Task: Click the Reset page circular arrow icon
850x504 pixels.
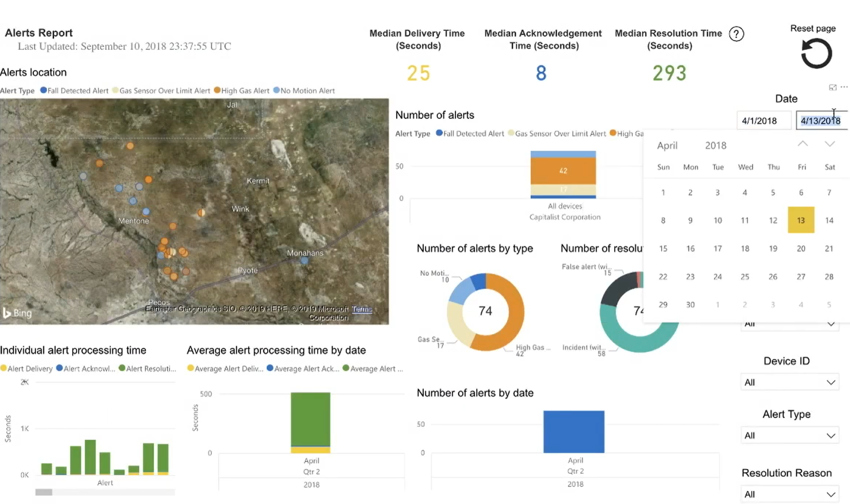Action: pyautogui.click(x=816, y=54)
